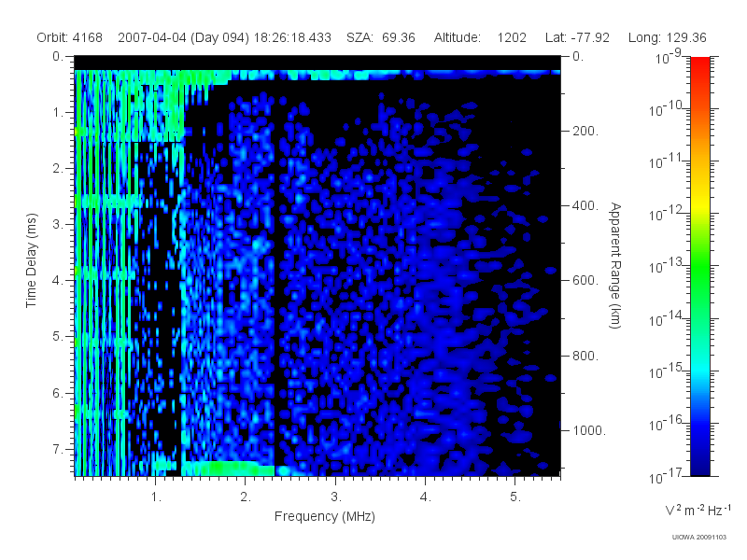Click the 'UIOWA 20091103' footer text
The image size is (747, 560).
(698, 538)
